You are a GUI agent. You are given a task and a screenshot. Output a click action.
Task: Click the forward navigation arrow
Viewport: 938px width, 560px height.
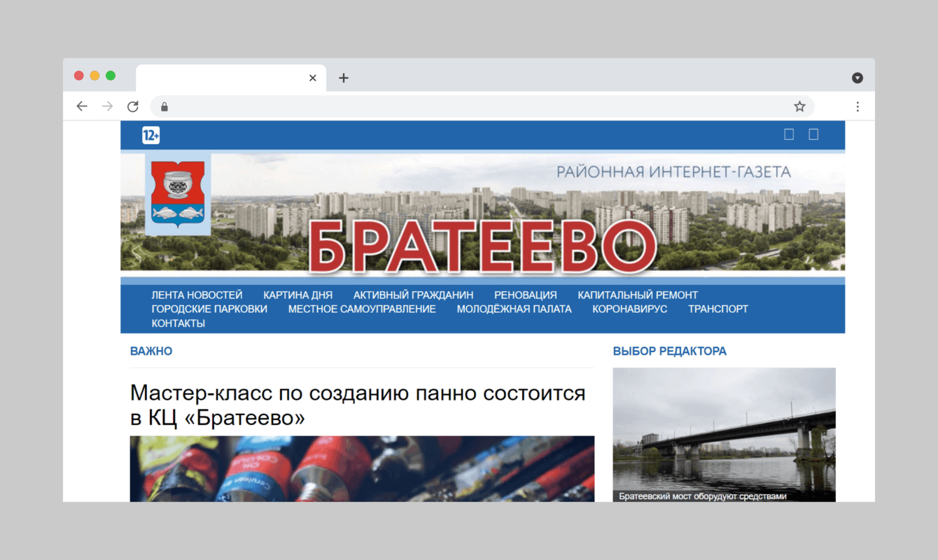107,106
